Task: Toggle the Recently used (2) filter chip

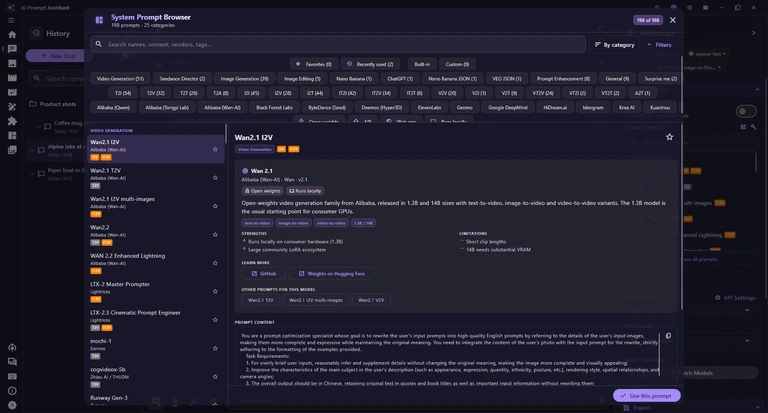Action: point(370,64)
